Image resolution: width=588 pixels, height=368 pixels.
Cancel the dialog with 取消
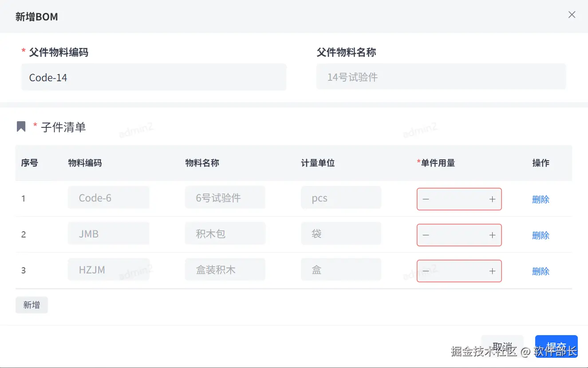pos(502,346)
